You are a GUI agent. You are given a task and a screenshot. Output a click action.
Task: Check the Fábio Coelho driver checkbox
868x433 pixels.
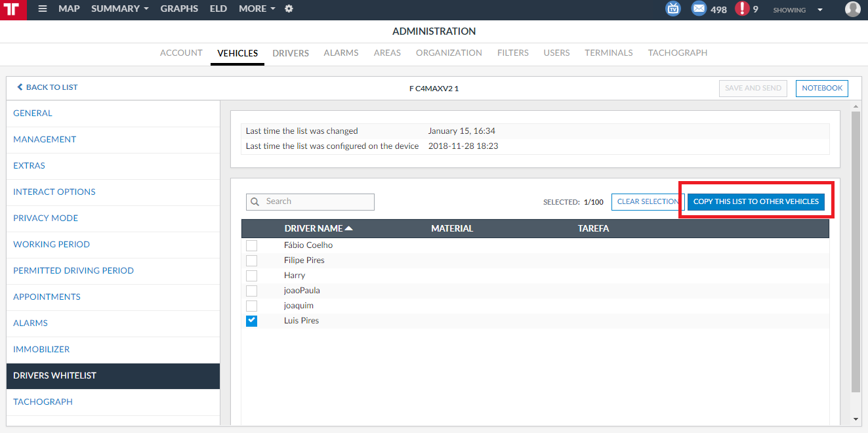[251, 245]
